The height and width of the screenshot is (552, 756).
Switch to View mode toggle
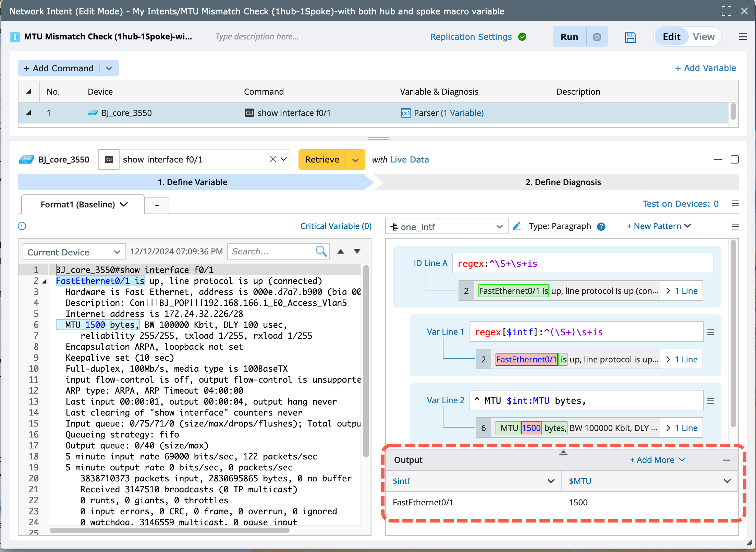coord(703,37)
